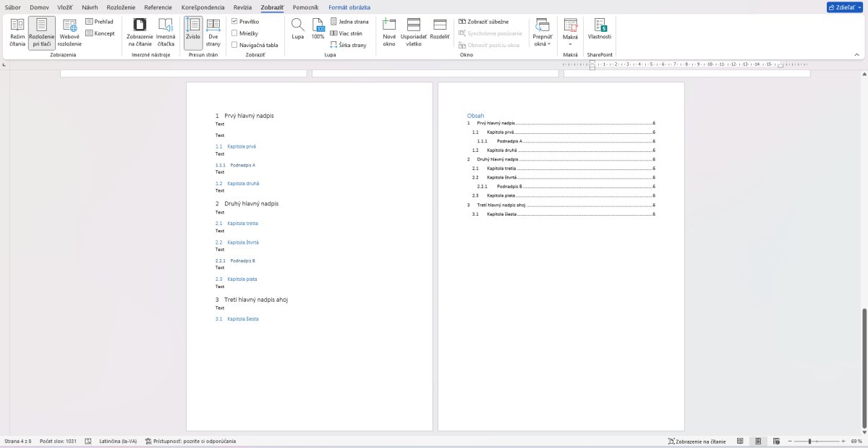Expand the Makrá dropdown
This screenshot has height=448, width=868.
[571, 33]
